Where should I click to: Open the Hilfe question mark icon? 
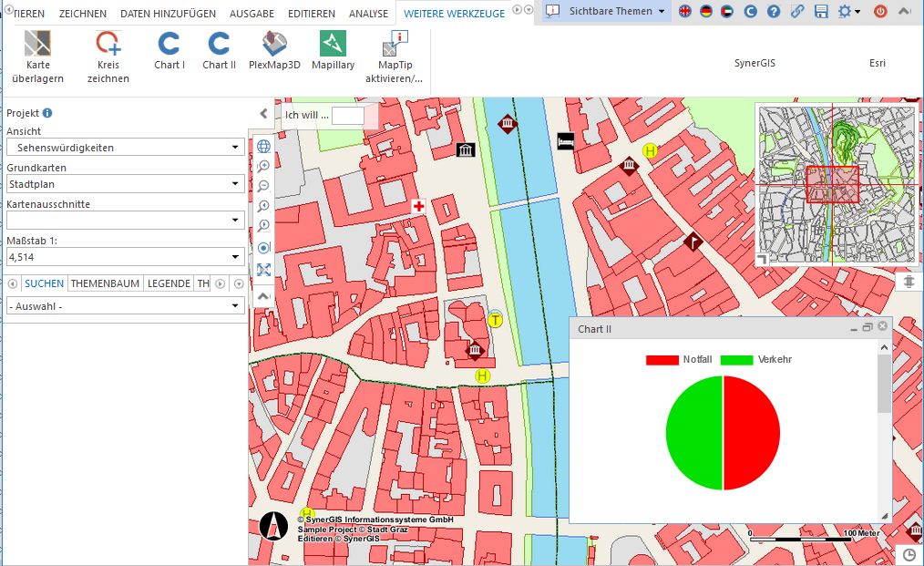click(773, 12)
